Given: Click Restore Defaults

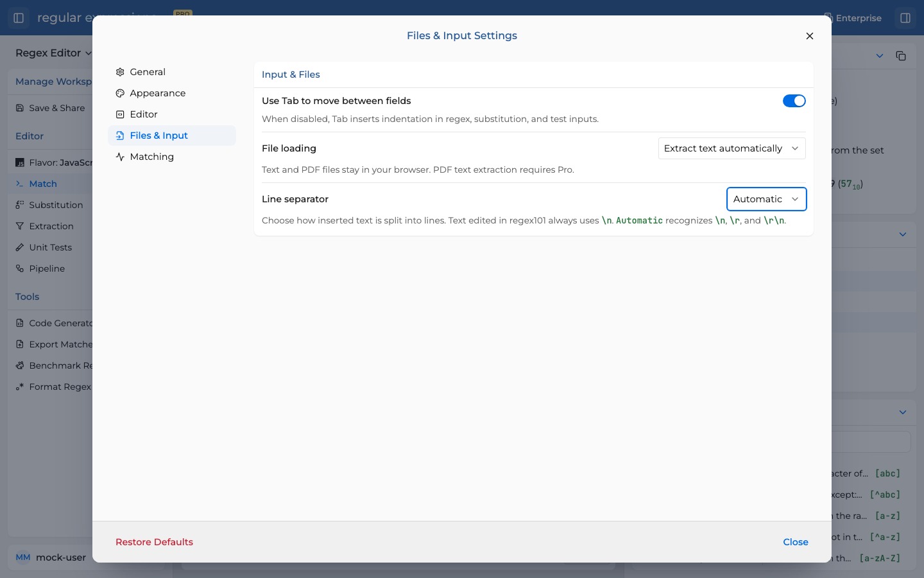Looking at the screenshot, I should pyautogui.click(x=154, y=542).
